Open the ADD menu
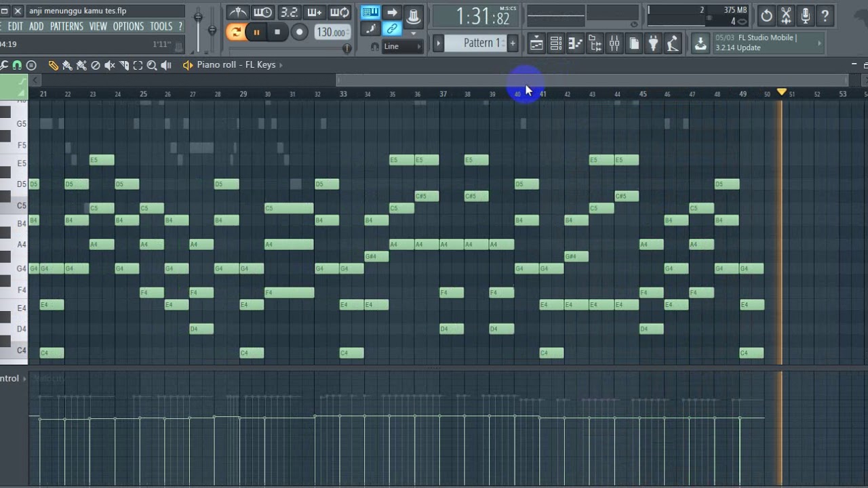868x488 pixels. pyautogui.click(x=36, y=26)
